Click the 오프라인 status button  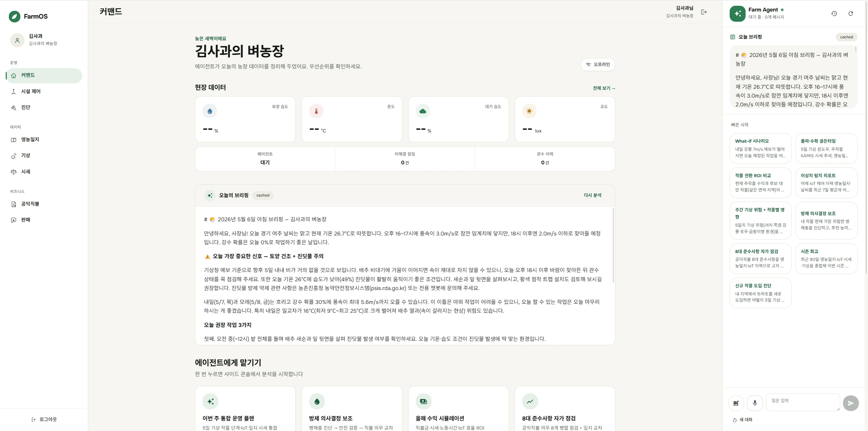598,64
